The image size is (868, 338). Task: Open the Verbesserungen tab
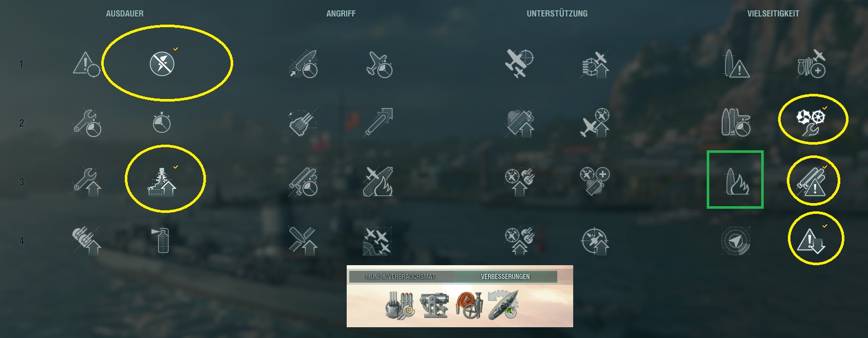click(505, 276)
